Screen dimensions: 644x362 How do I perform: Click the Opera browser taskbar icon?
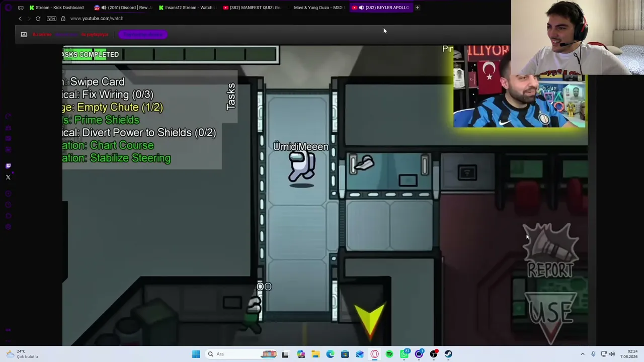(374, 354)
